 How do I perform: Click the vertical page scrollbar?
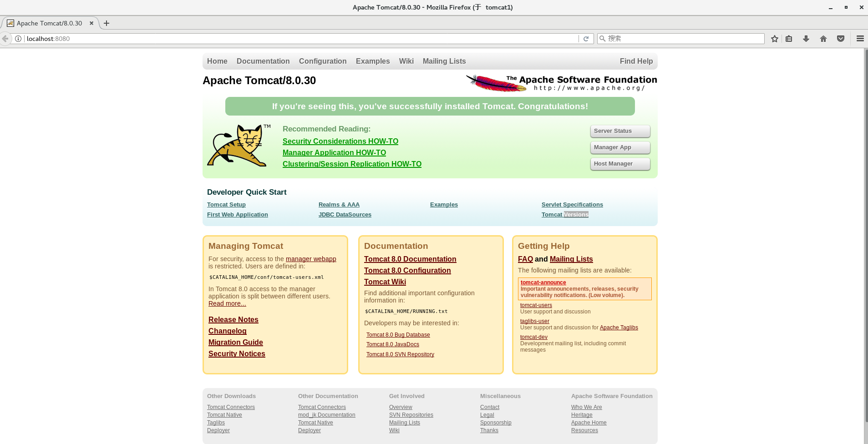click(x=866, y=237)
